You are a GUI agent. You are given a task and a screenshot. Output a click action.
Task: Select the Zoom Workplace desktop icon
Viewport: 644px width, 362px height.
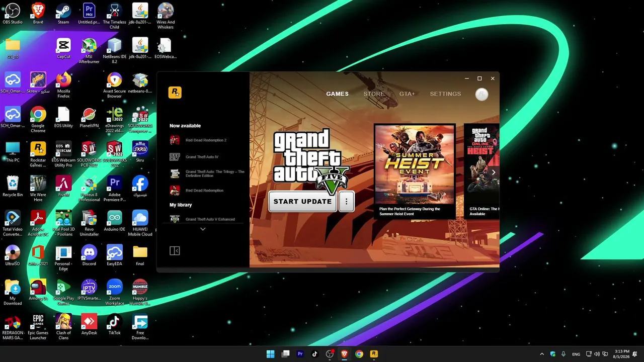(x=114, y=292)
